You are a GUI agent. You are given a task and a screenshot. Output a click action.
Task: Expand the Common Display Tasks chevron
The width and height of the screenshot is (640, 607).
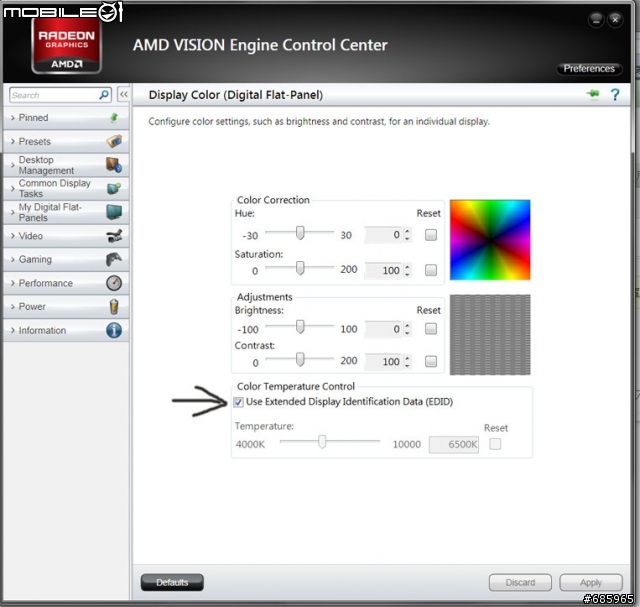coord(13,188)
